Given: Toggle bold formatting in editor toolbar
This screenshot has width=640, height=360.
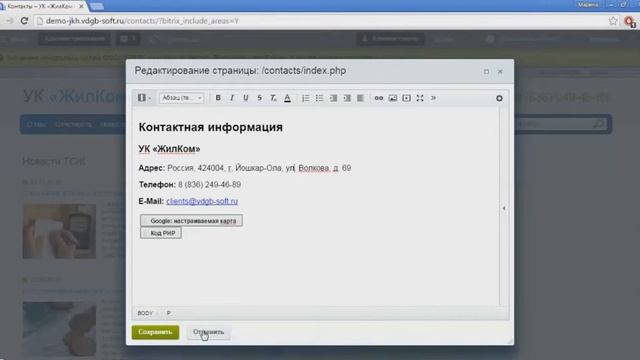Looking at the screenshot, I should pyautogui.click(x=218, y=98).
